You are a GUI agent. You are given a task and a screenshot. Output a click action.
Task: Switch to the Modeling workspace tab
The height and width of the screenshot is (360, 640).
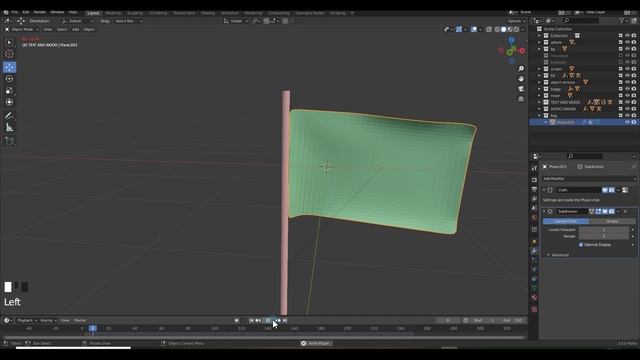pos(113,13)
